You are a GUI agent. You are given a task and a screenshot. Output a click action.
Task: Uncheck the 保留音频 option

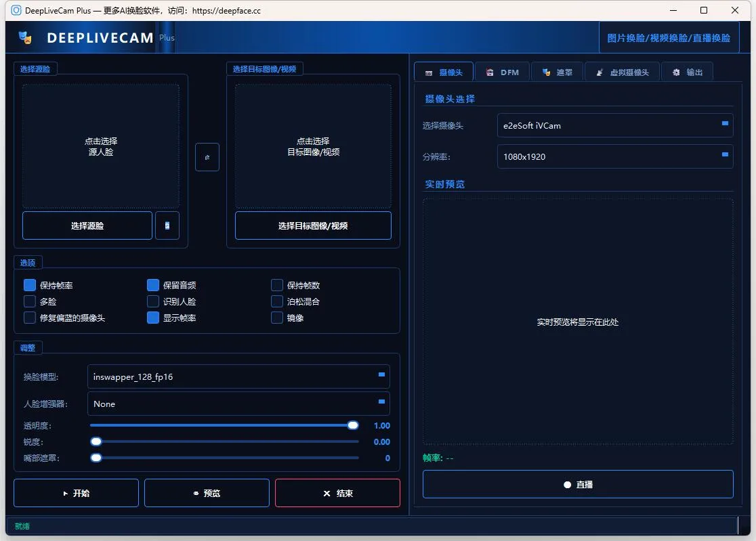pyautogui.click(x=153, y=285)
